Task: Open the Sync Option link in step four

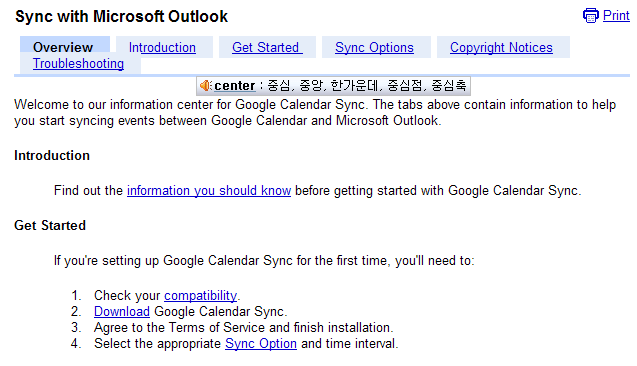Action: point(261,344)
